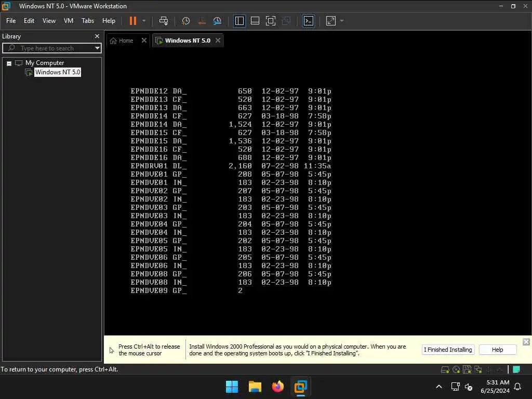Open the Library search dropdown arrow
The image size is (532, 399).
point(97,48)
